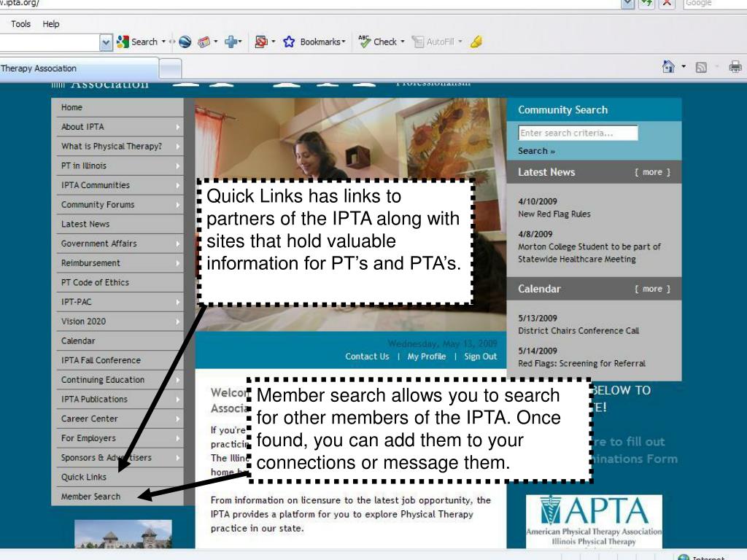
Task: Open the Bookmarks dropdown arrow
Action: coord(344,42)
